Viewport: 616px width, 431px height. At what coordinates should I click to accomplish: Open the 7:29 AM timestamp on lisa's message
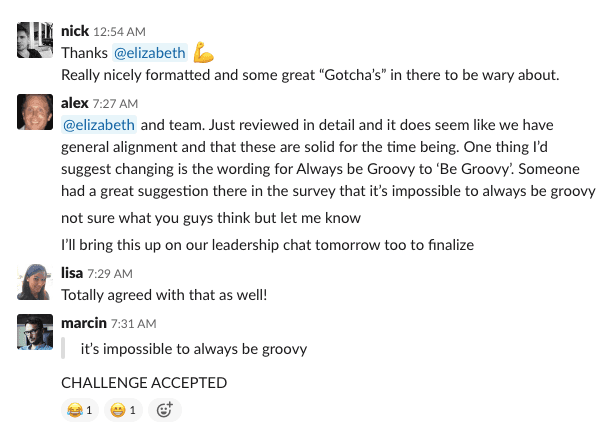pos(108,274)
